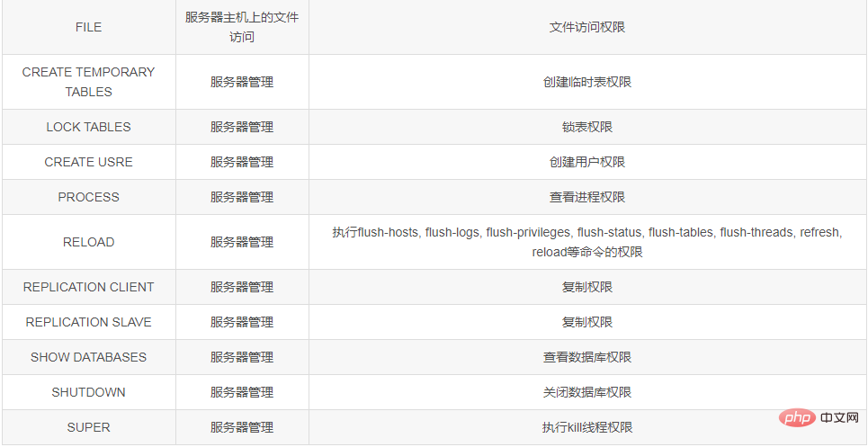Click the REPLICATION SLAVE cell
Viewport: 868px width, 447px height.
click(x=88, y=322)
